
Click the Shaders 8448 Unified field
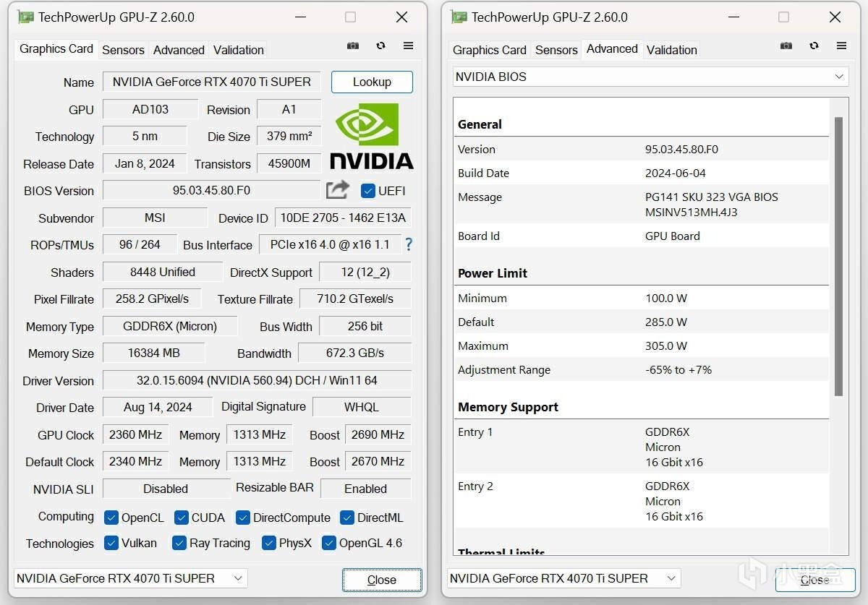point(162,272)
